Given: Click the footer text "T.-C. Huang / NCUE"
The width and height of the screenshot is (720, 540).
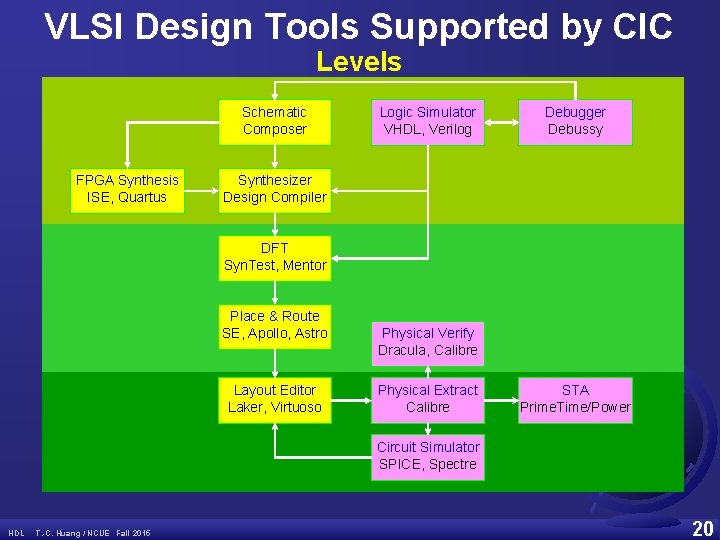Looking at the screenshot, I should pos(73,533).
